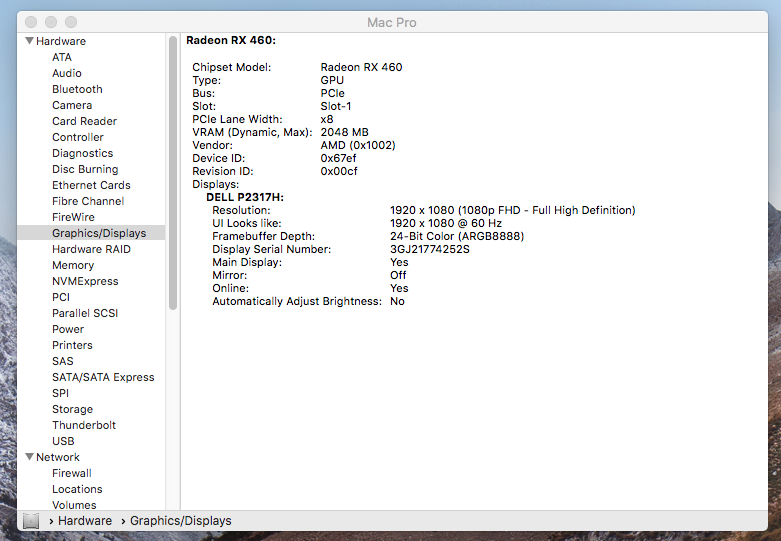781x541 pixels.
Task: Click the Bus value PCIe
Action: click(332, 93)
